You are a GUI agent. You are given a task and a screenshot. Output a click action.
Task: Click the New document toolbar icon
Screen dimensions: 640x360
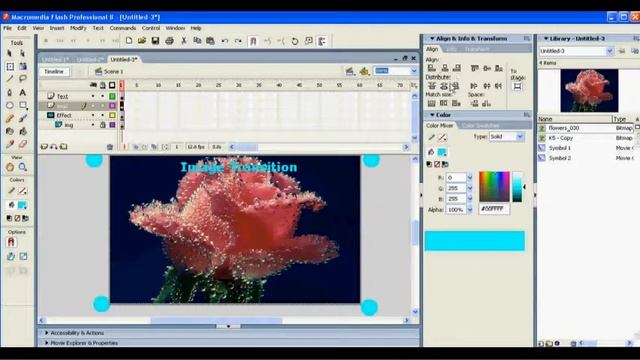129,41
